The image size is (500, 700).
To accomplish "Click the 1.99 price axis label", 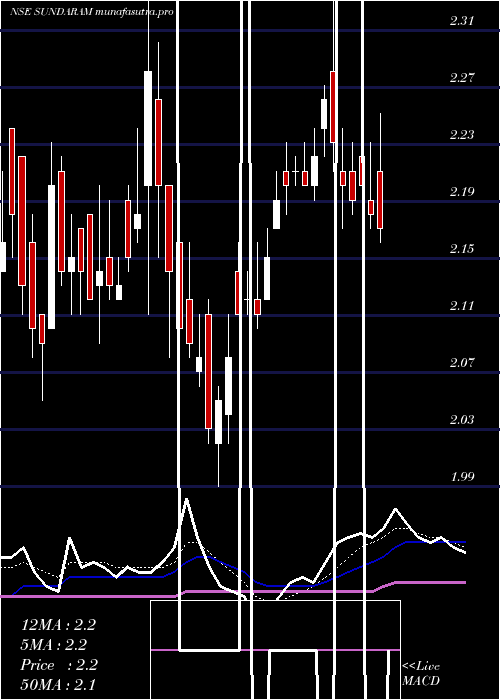I will click(462, 476).
